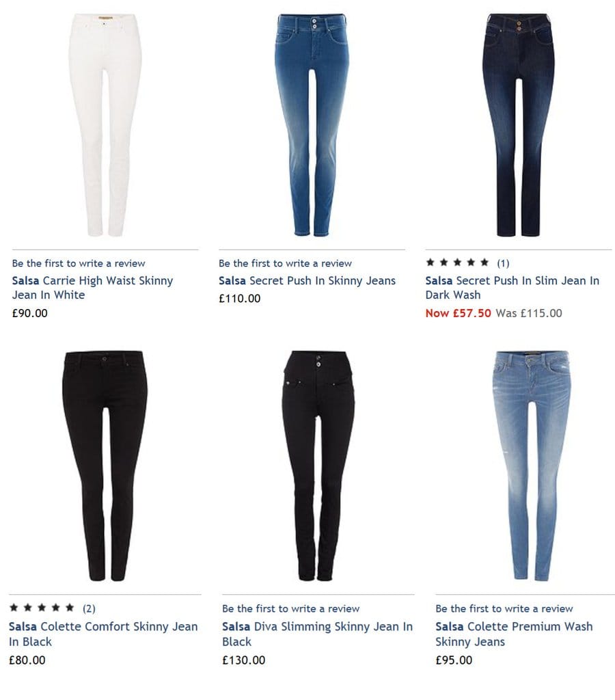Write first review for Secret Push In Skinny

tap(285, 263)
